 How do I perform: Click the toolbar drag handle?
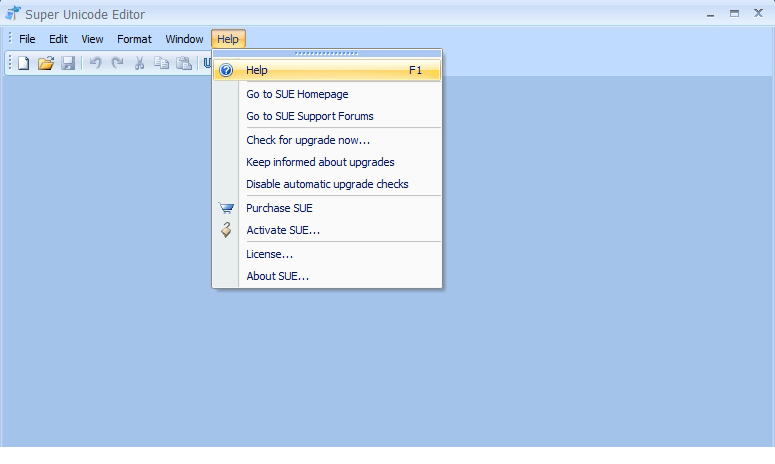pyautogui.click(x=10, y=63)
